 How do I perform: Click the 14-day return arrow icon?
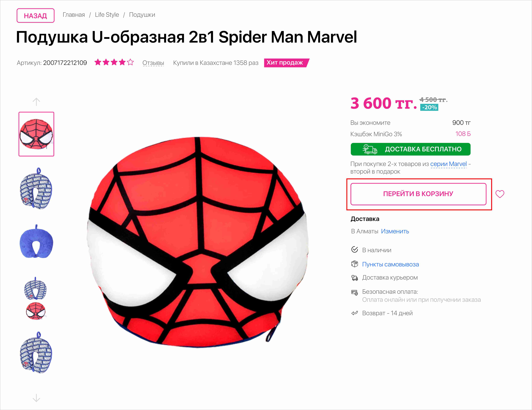coord(354,313)
